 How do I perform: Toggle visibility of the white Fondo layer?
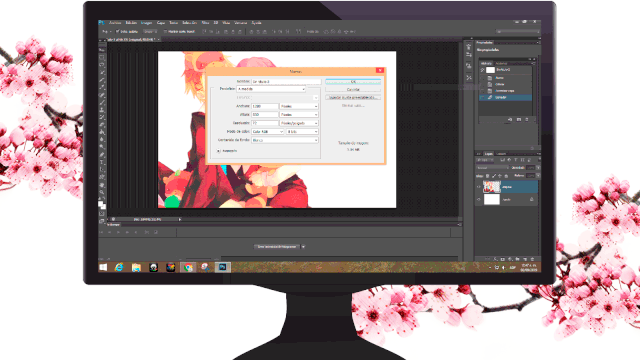click(x=479, y=200)
